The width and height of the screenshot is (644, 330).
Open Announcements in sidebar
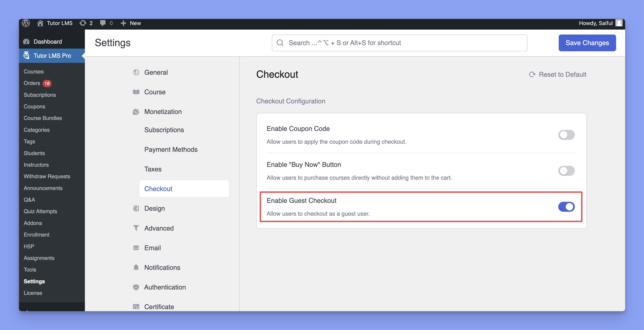click(43, 188)
